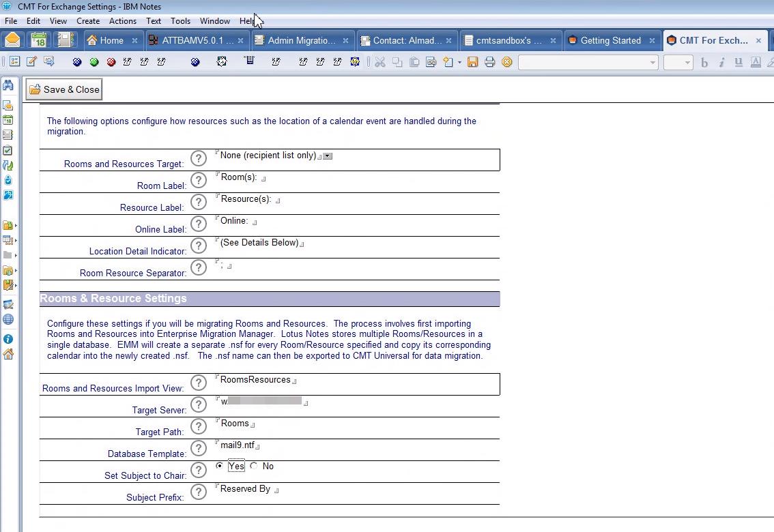This screenshot has height=532, width=774.
Task: Click the red ball toolbar icon
Action: tap(111, 62)
